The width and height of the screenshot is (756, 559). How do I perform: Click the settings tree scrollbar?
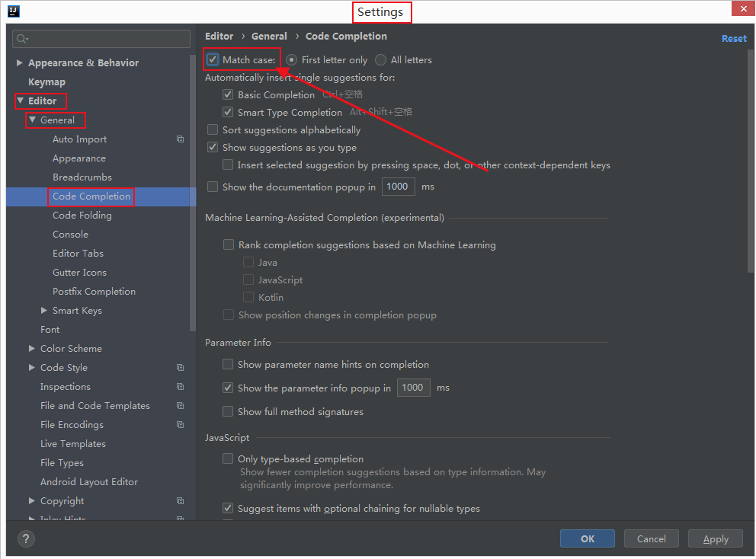pyautogui.click(x=193, y=193)
